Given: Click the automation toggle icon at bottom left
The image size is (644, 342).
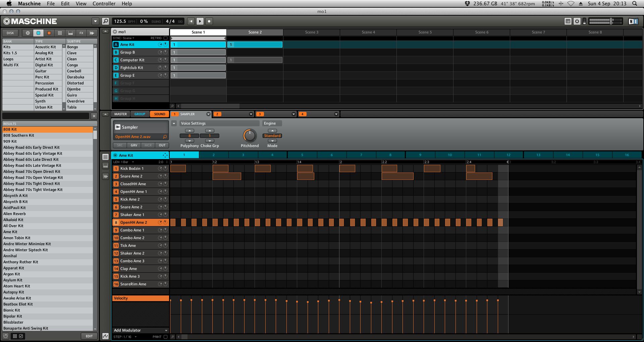Looking at the screenshot, I should [105, 336].
